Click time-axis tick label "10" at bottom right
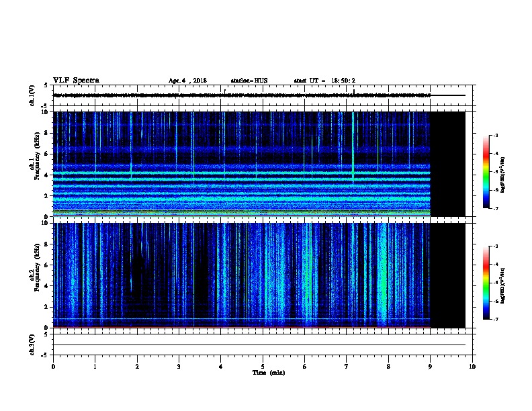Image resolution: width=532 pixels, height=411 pixels. coord(472,367)
